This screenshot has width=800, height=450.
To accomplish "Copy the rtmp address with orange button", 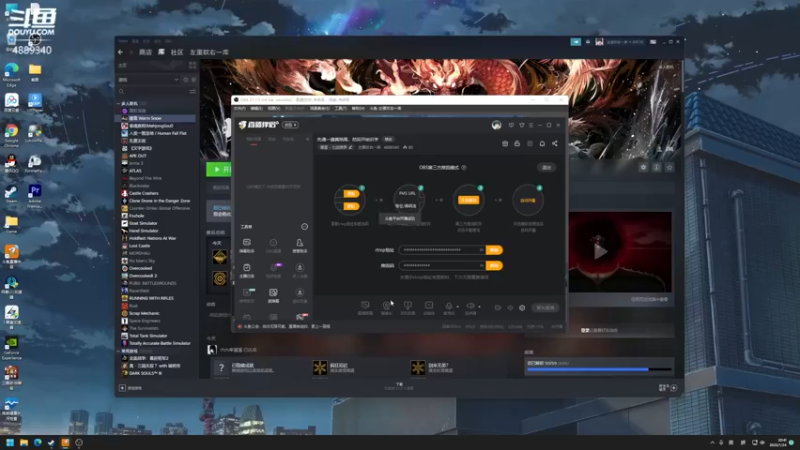I will tap(494, 250).
